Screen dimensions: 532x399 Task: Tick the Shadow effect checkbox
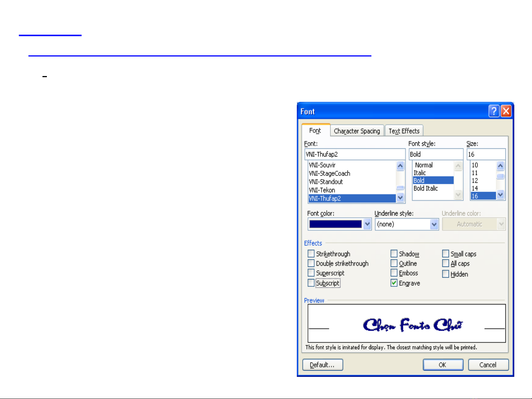tap(394, 254)
